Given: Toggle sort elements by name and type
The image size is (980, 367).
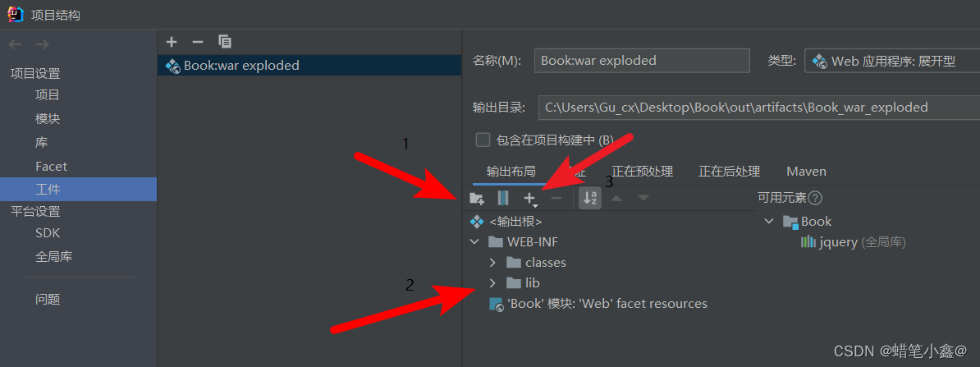Looking at the screenshot, I should tap(589, 199).
